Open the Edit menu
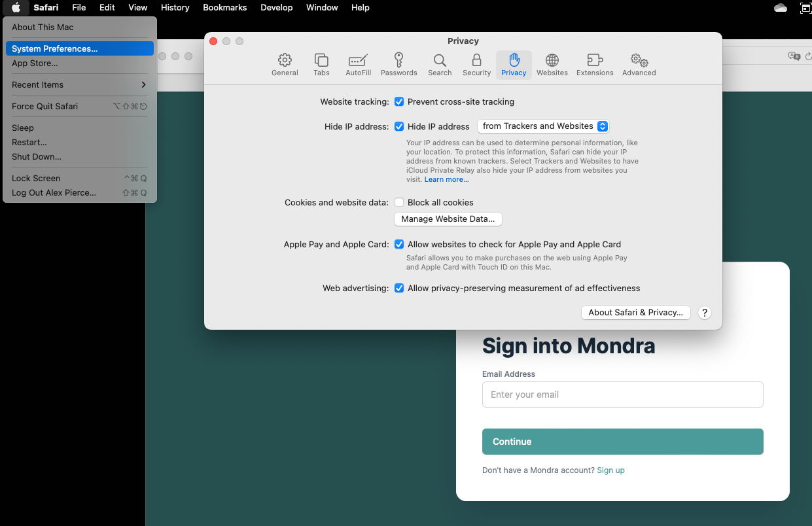The image size is (812, 526). (107, 8)
